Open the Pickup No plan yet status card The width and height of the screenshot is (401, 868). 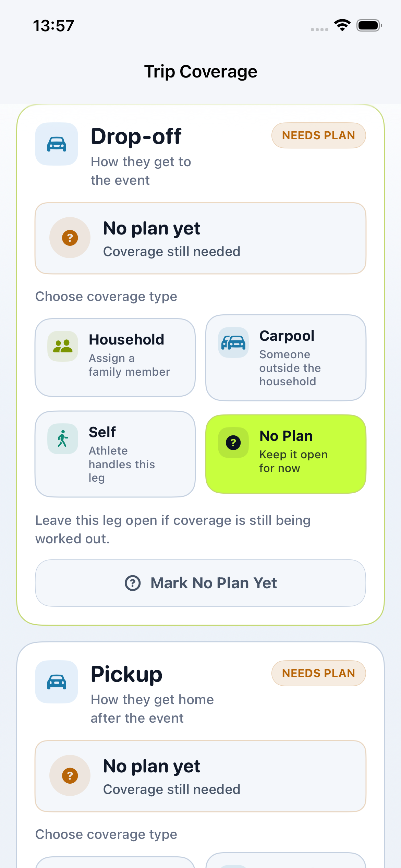[x=200, y=776]
